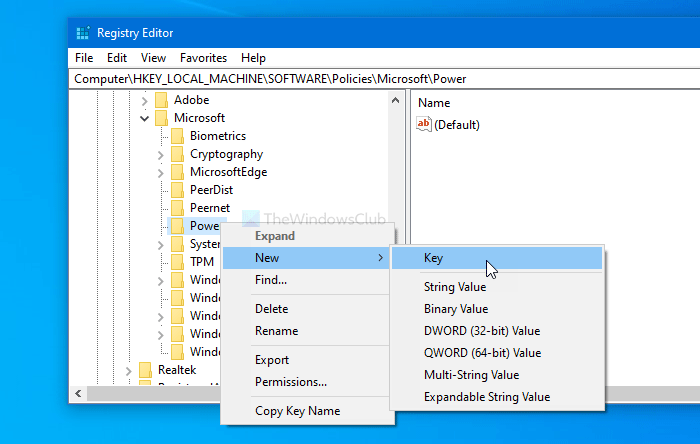
Task: Select Key in the New submenu
Action: tap(497, 258)
